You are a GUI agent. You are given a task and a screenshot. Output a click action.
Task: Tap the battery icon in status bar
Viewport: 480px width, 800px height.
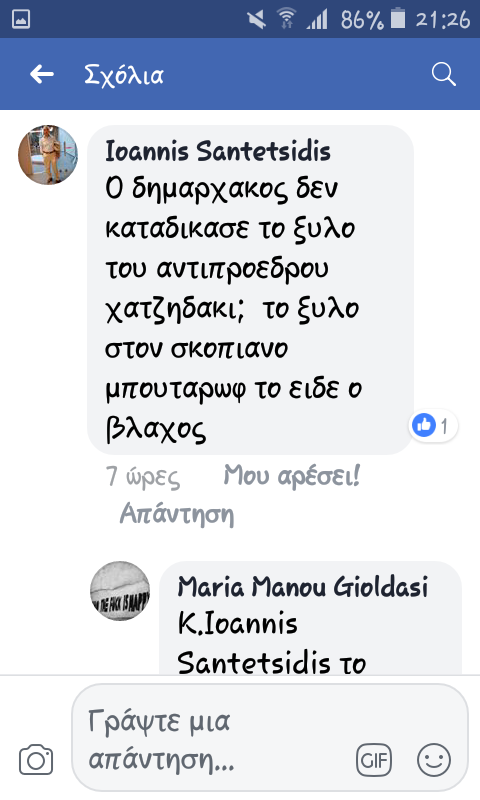(398, 19)
